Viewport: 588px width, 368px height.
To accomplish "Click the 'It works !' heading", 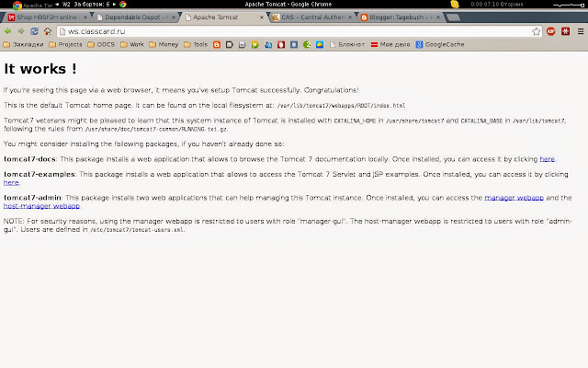I will 40,69.
